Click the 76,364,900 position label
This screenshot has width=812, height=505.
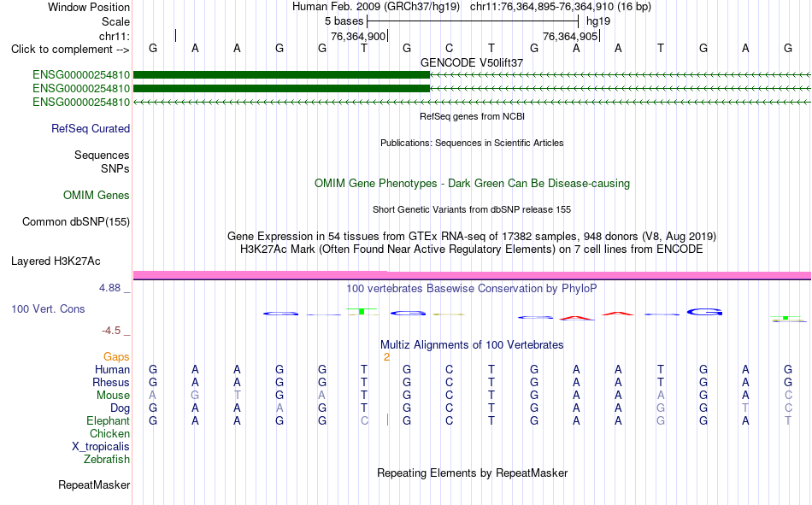(358, 36)
